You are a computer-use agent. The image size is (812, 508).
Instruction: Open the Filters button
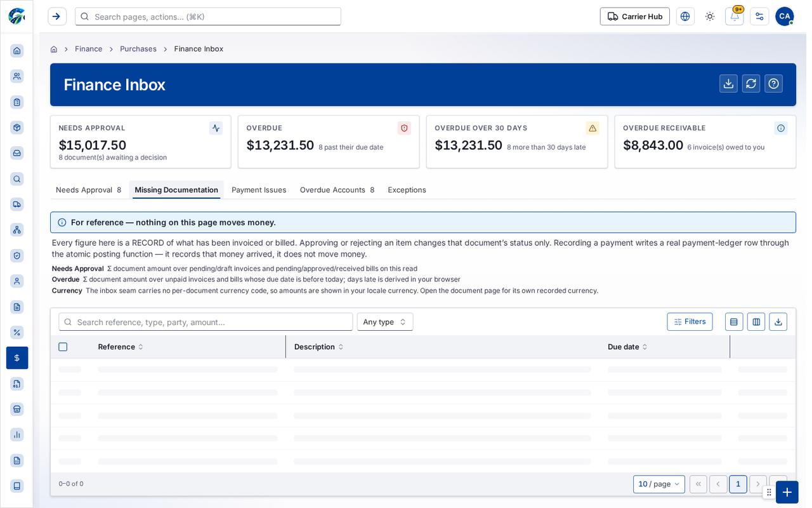click(x=690, y=322)
